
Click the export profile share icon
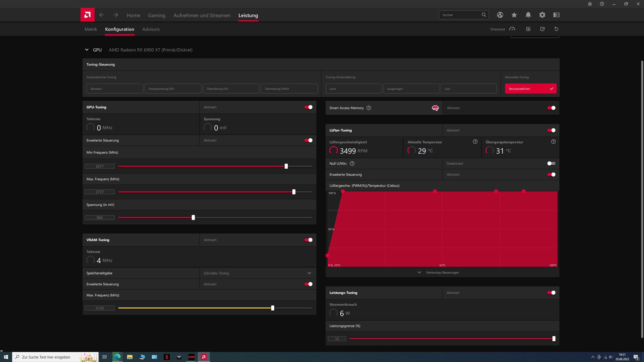coord(542,29)
